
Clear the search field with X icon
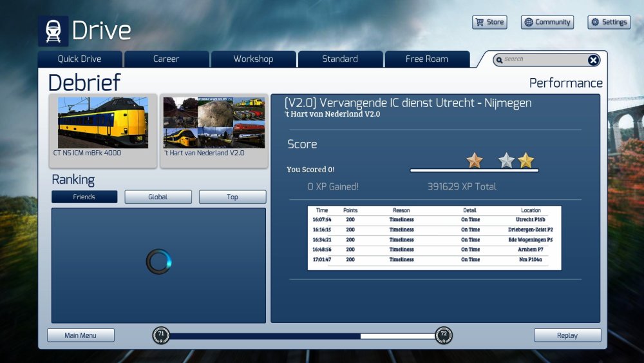tap(593, 60)
